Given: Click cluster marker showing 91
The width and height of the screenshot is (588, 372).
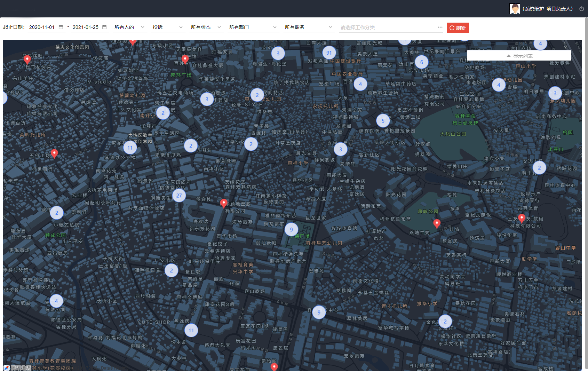Looking at the screenshot, I should point(329,53).
